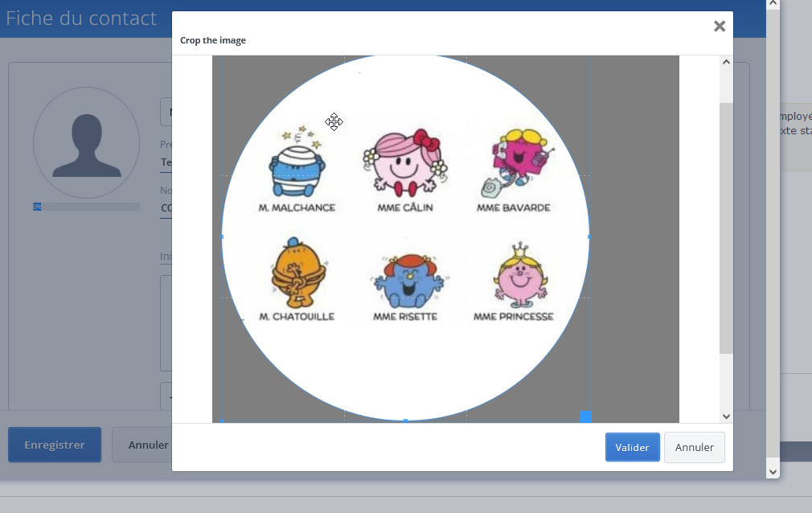
Task: Click the page scrollbar down arrow
Action: (773, 471)
